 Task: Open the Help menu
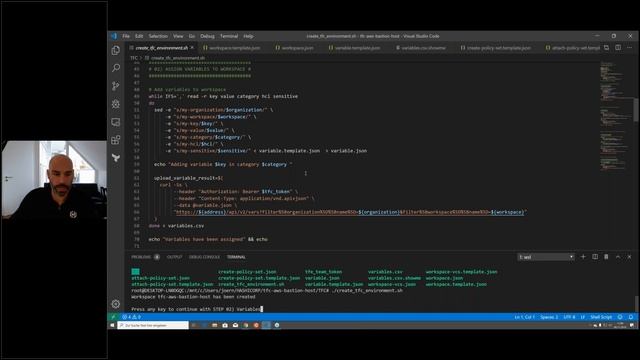pos(248,36)
